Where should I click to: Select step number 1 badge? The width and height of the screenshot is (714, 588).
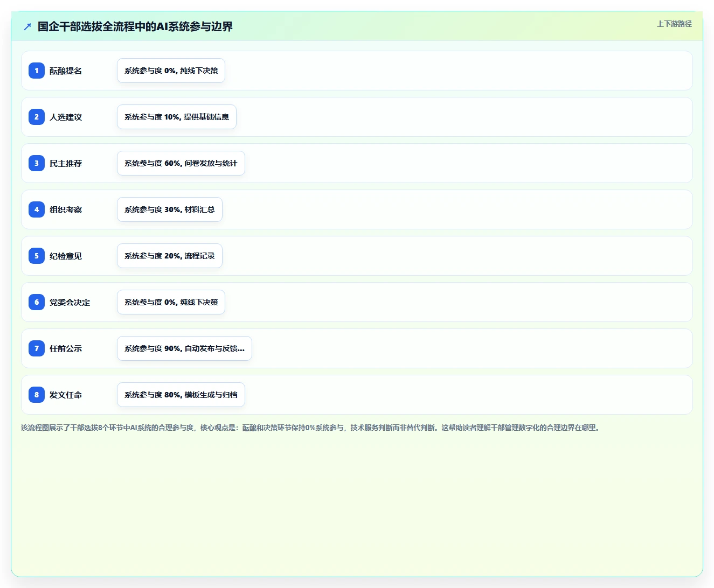click(37, 71)
